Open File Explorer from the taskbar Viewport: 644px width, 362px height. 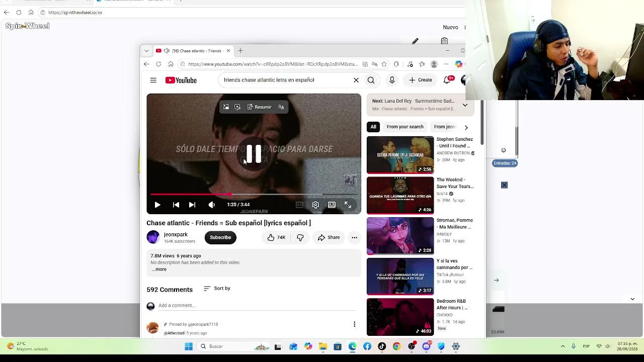point(323,346)
